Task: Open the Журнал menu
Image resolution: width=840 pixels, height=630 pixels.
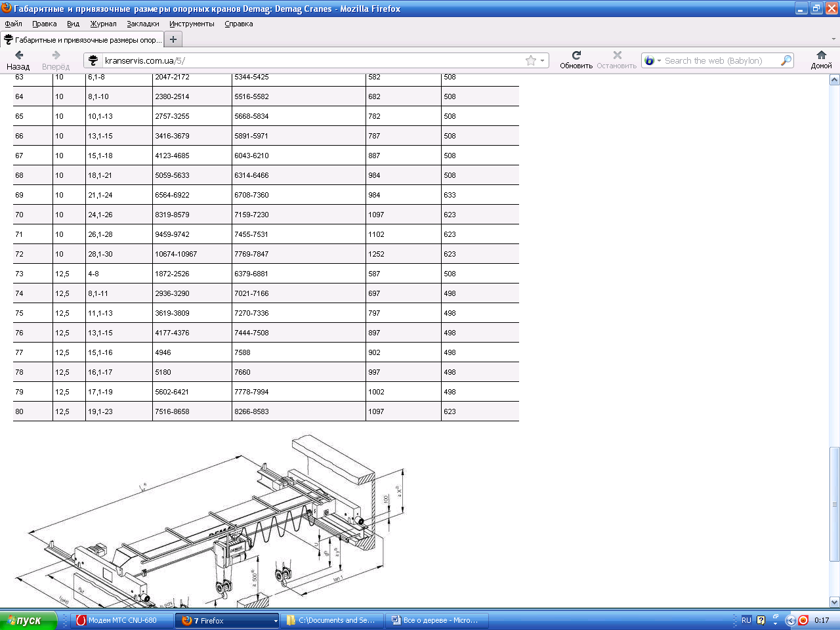Action: 103,24
